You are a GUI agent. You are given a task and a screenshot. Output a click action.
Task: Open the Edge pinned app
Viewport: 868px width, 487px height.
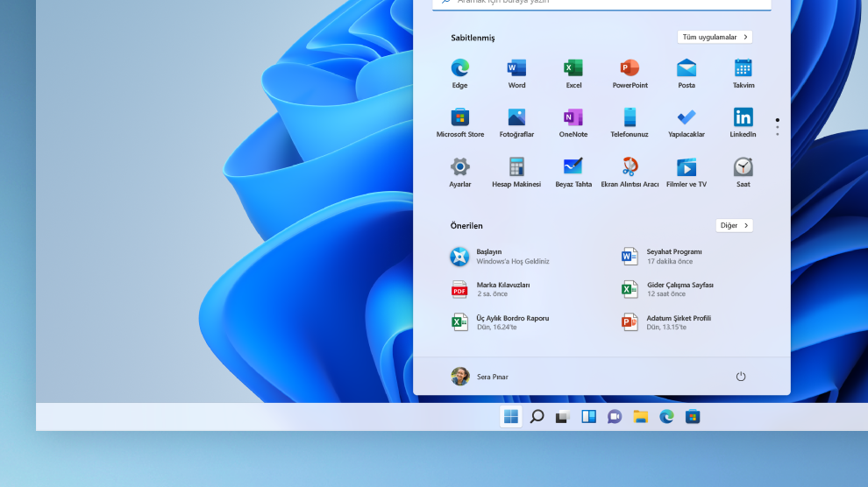459,74
